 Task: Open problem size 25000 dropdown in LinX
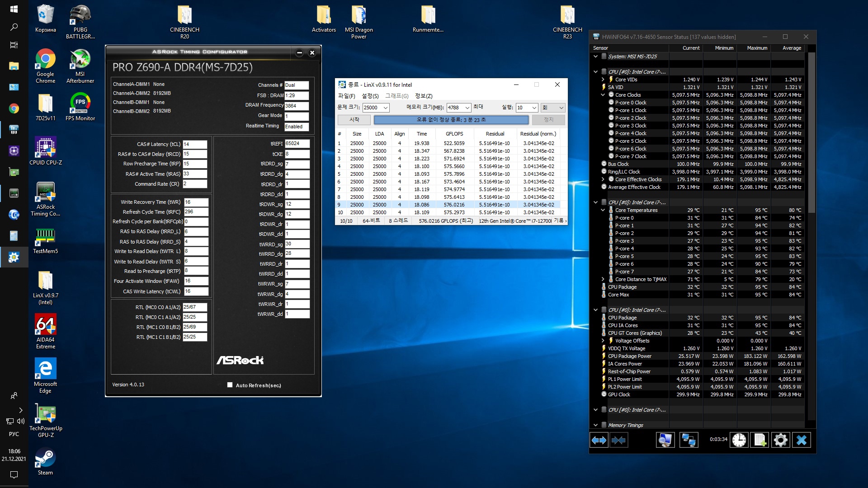tap(386, 108)
